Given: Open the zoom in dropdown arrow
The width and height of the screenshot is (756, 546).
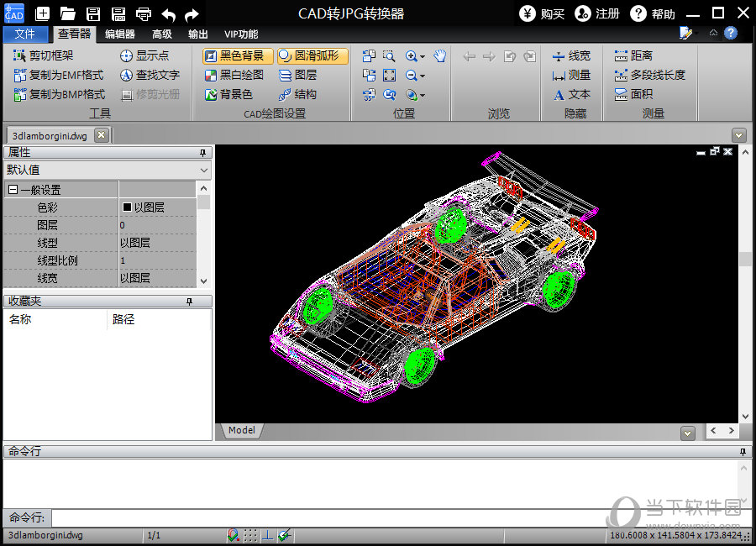Looking at the screenshot, I should tap(422, 56).
